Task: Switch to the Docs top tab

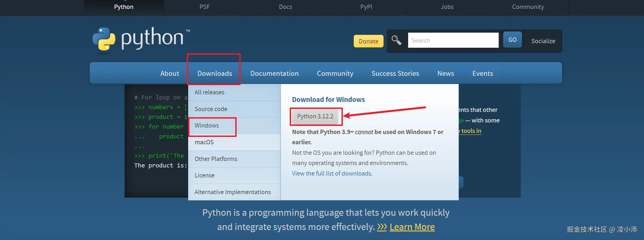Action: pyautogui.click(x=285, y=7)
